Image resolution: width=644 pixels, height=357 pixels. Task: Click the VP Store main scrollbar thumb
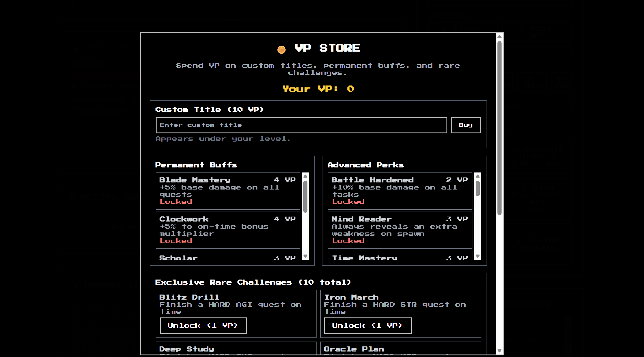499,128
